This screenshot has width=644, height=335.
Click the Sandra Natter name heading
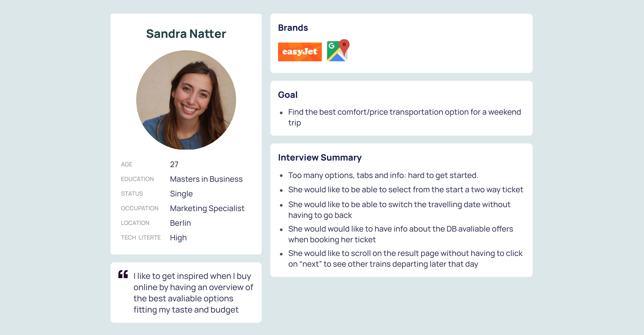tap(186, 34)
